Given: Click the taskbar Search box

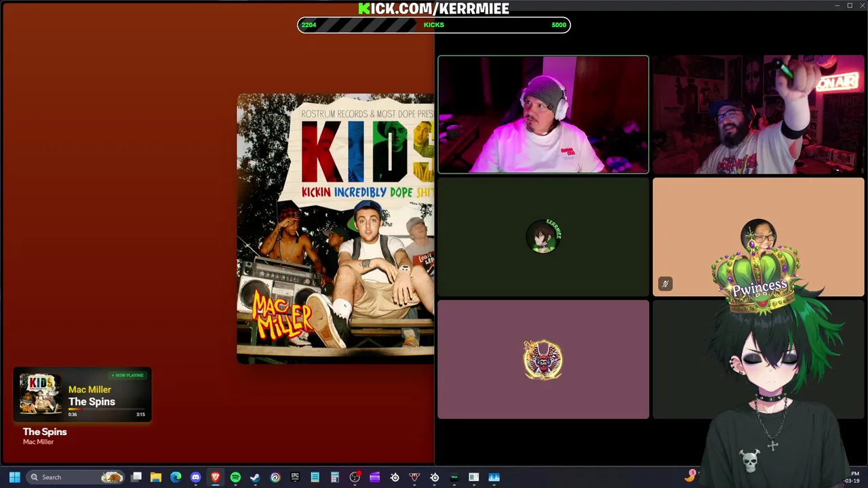Looking at the screenshot, I should click(77, 477).
